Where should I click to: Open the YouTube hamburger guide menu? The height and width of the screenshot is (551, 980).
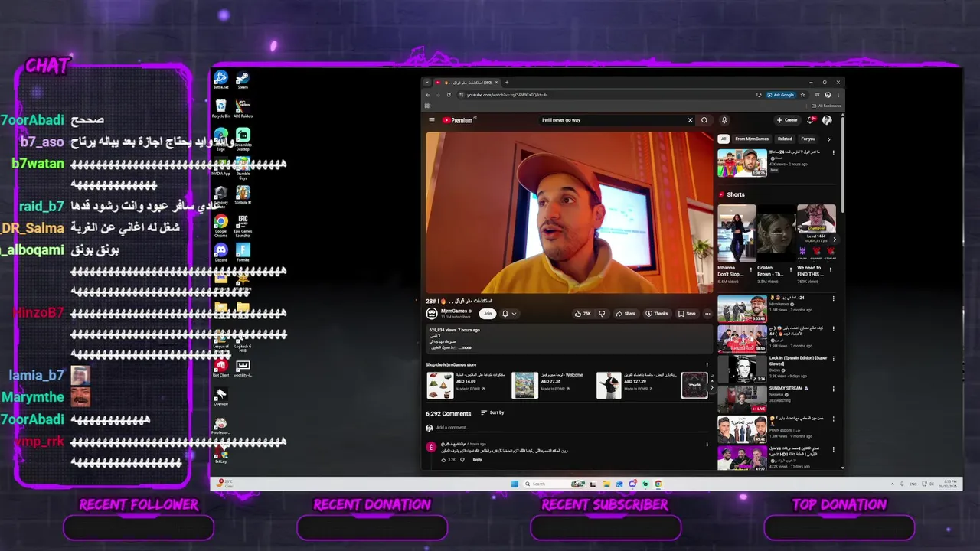click(x=432, y=120)
